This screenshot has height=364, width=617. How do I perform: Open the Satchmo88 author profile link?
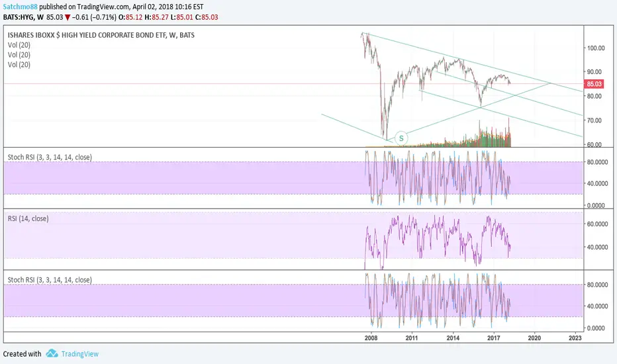click(x=20, y=7)
